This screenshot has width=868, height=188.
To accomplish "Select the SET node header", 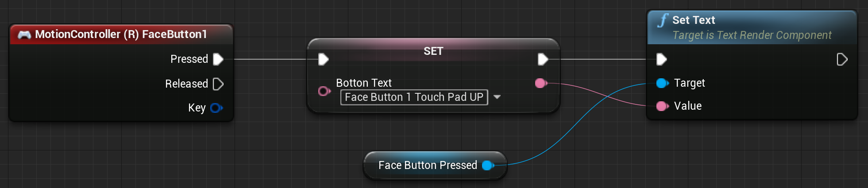I will tap(433, 50).
